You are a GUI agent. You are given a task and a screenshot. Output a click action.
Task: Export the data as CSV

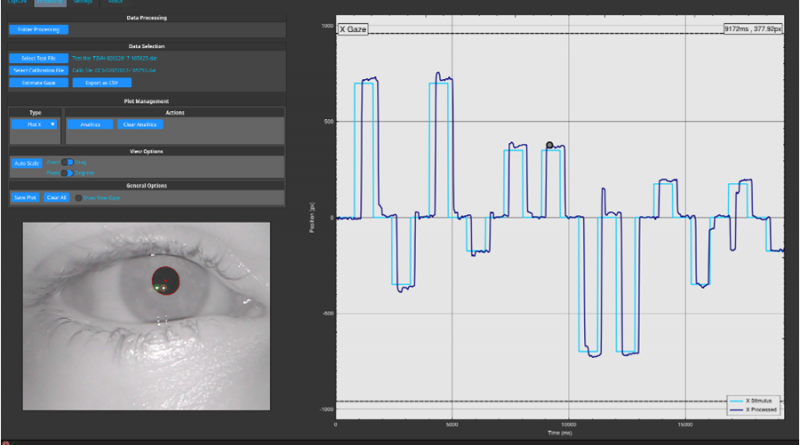pyautogui.click(x=101, y=83)
